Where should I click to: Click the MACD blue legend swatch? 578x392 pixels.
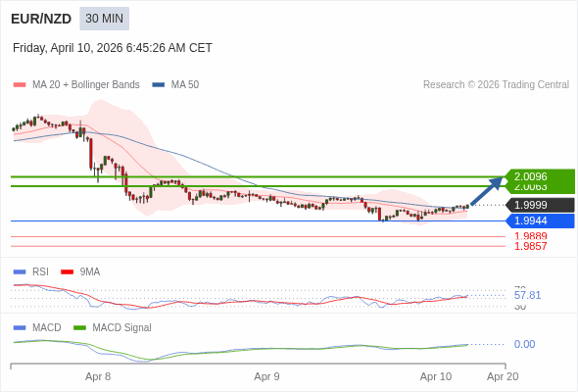pyautogui.click(x=20, y=328)
